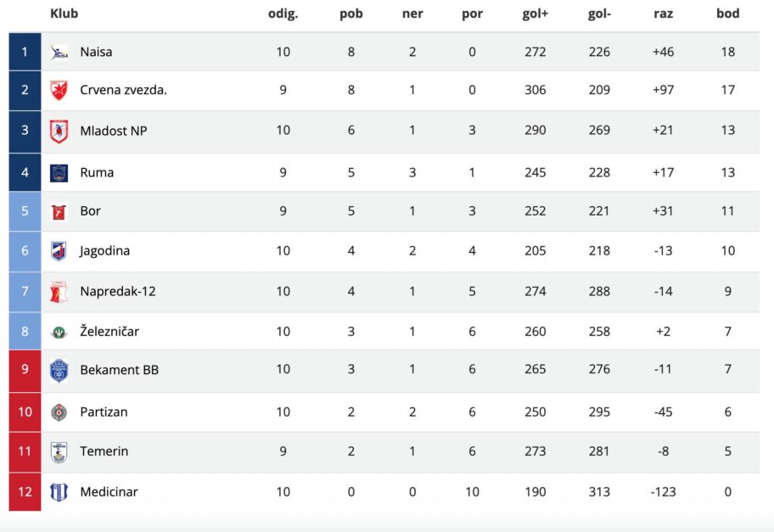Click the position 1 rank cell
The width and height of the screenshot is (774, 532).
point(25,52)
